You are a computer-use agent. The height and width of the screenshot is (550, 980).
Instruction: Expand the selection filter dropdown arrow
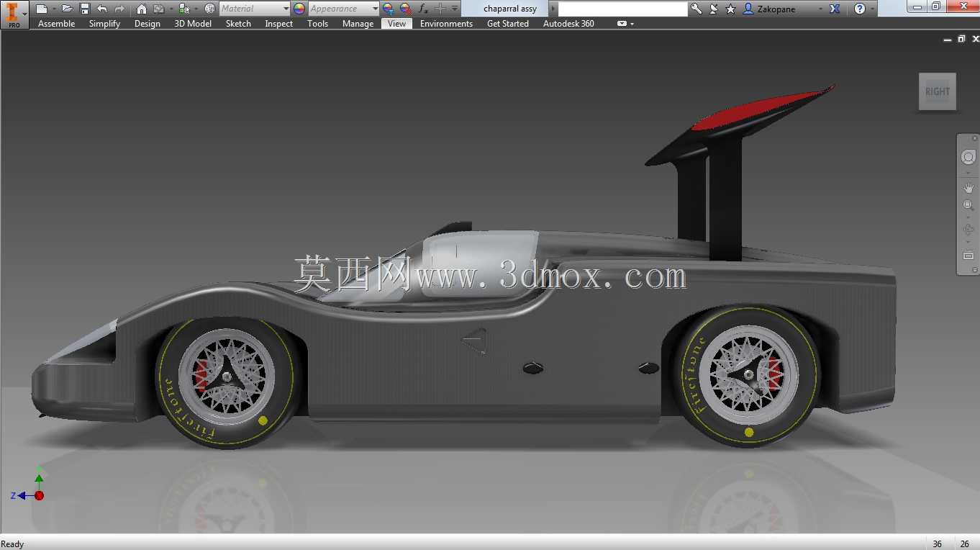pos(196,9)
